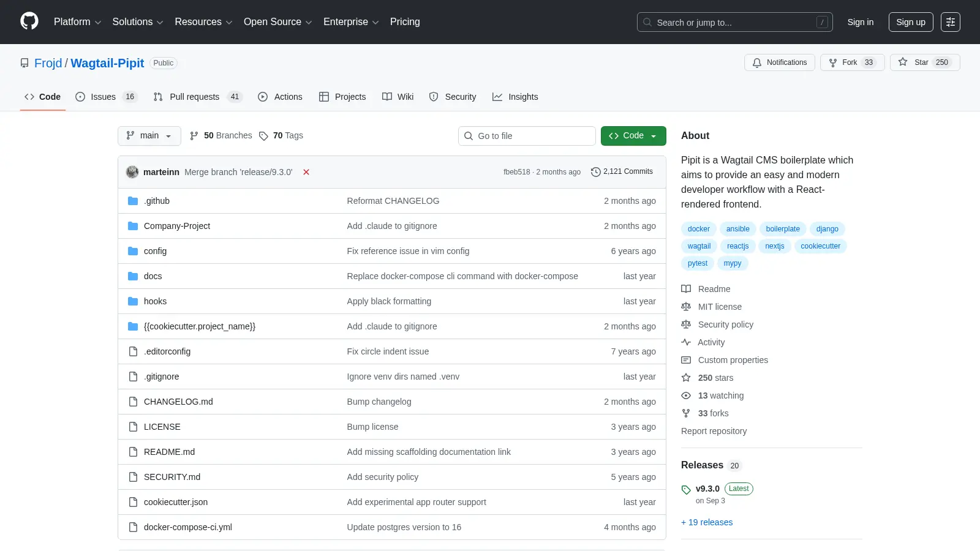The width and height of the screenshot is (980, 551).
Task: Click the failed status X icon
Action: tap(306, 172)
